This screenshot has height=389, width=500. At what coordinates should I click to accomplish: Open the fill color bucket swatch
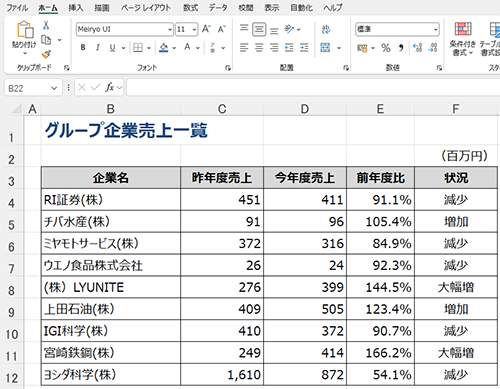(164, 48)
